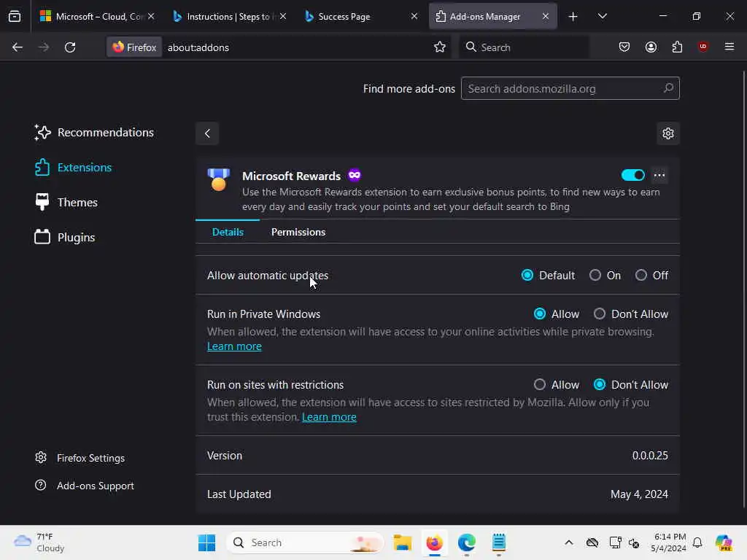
Task: Switch to the Success Page browser tab
Action: [x=360, y=16]
